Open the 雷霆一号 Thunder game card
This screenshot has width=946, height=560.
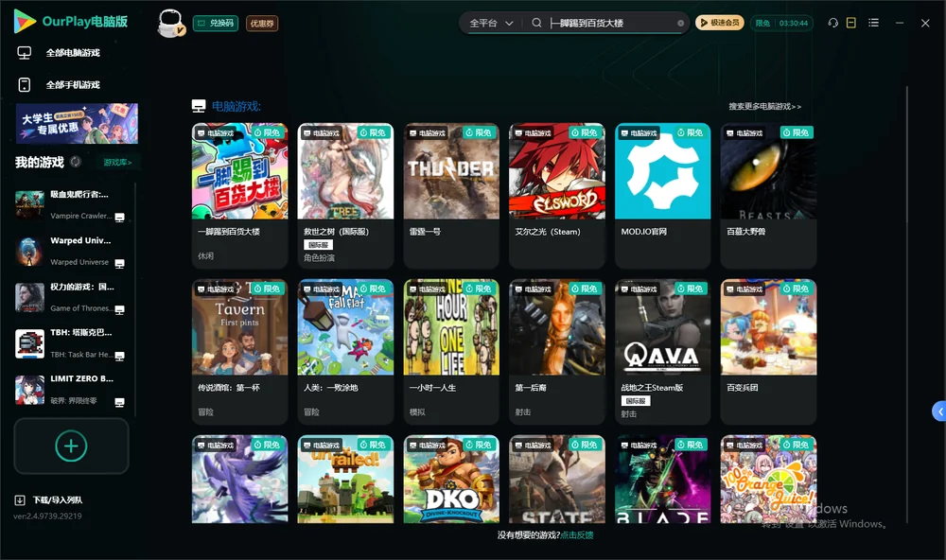[x=451, y=196]
